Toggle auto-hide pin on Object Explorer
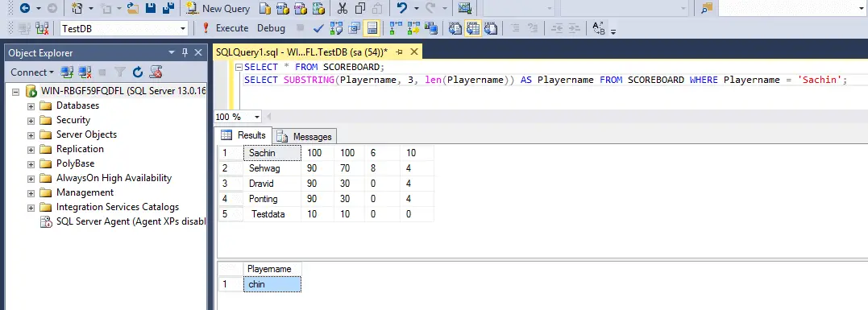Screen dimensions: 868x310 [x=185, y=52]
